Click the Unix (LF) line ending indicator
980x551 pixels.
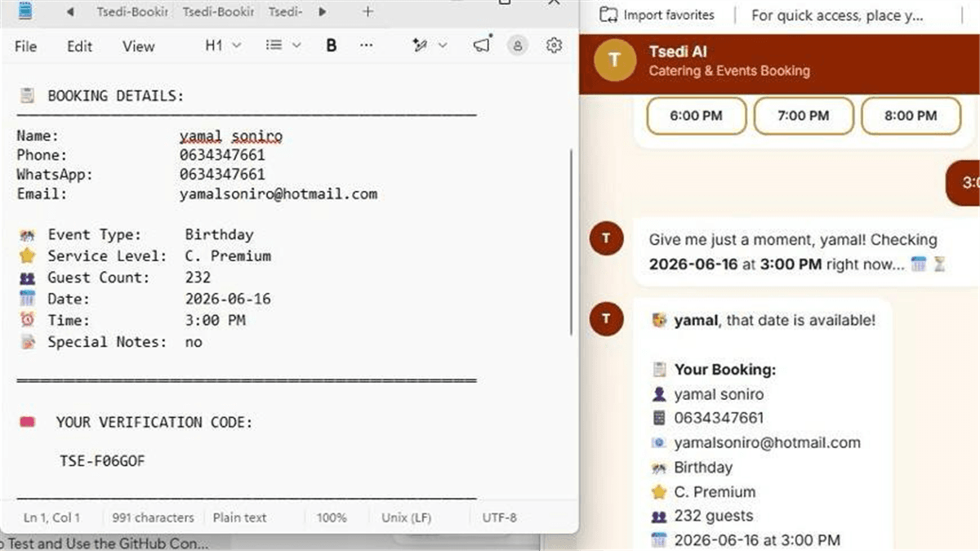pos(407,518)
